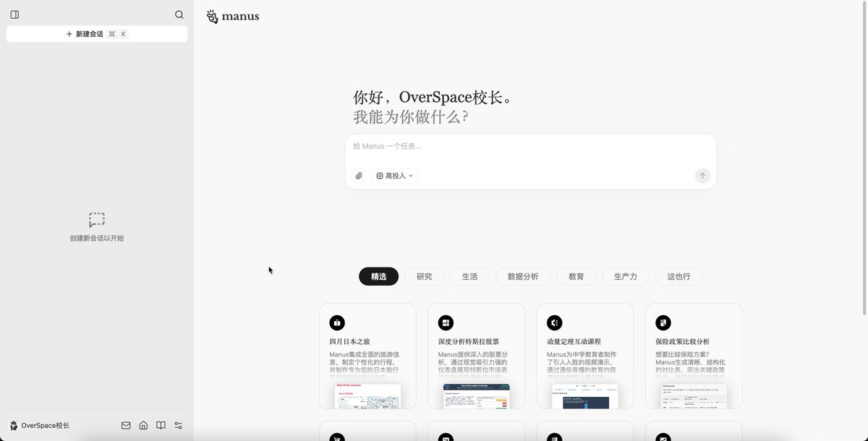Image resolution: width=868 pixels, height=441 pixels.
Task: Click the send arrow button
Action: (702, 176)
